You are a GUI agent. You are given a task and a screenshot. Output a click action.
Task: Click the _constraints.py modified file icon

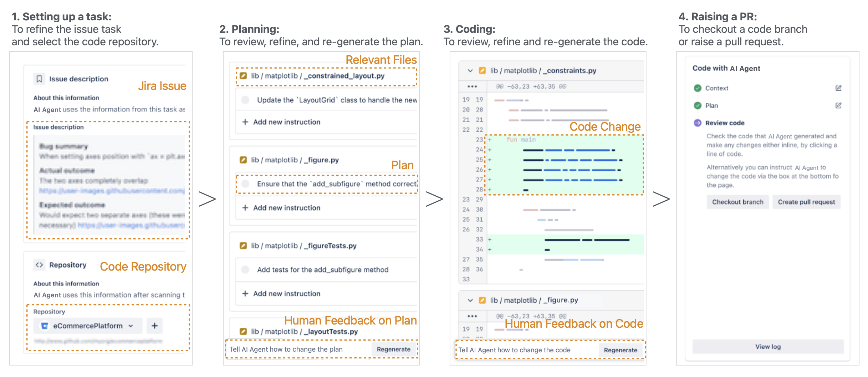[482, 71]
